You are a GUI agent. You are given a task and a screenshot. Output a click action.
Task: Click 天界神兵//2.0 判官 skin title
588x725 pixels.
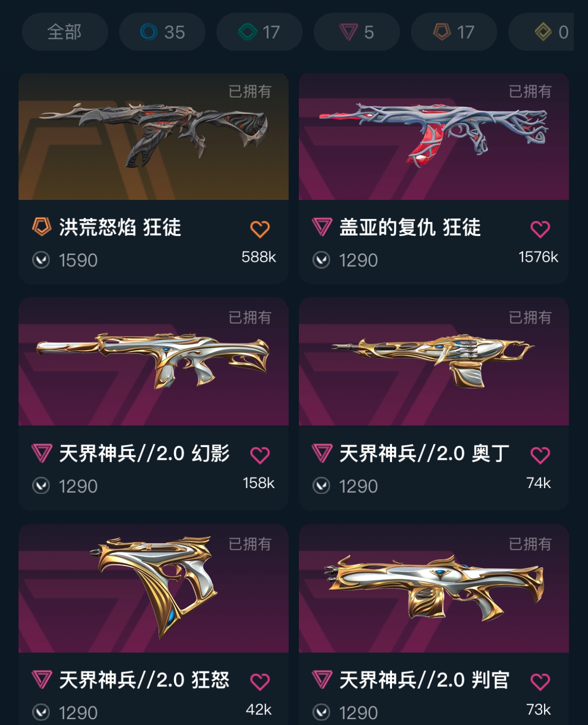coord(424,680)
